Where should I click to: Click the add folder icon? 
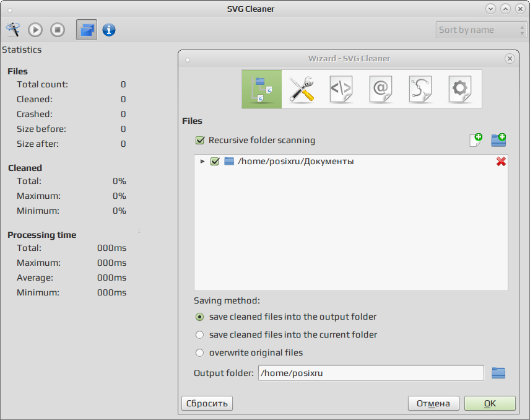tap(498, 140)
